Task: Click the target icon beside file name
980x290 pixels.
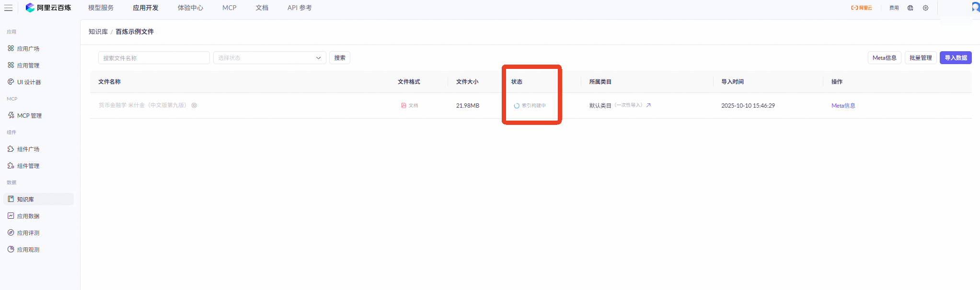Action: pos(194,105)
